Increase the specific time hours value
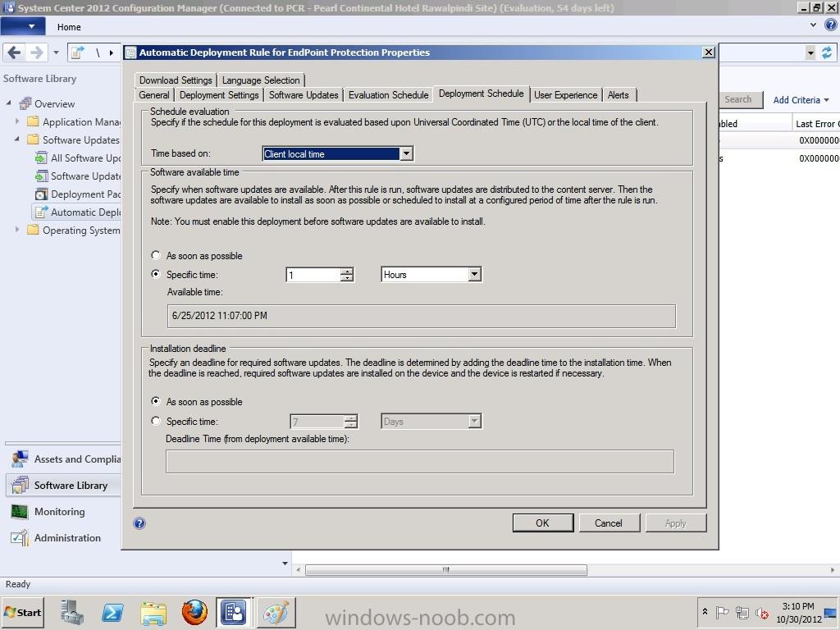Image resolution: width=840 pixels, height=630 pixels. coord(347,271)
